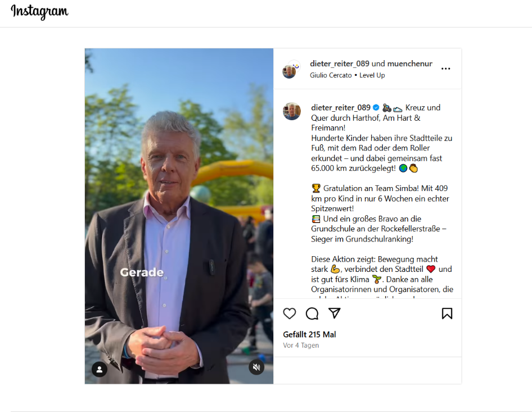Click the Gerade subtitle in the video
Viewport: 532px width, 414px height.
(x=142, y=272)
